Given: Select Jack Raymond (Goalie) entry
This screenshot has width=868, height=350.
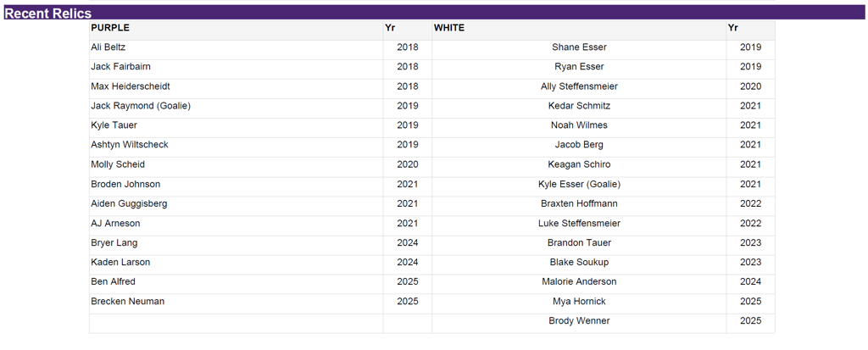Looking at the screenshot, I should pyautogui.click(x=141, y=106).
